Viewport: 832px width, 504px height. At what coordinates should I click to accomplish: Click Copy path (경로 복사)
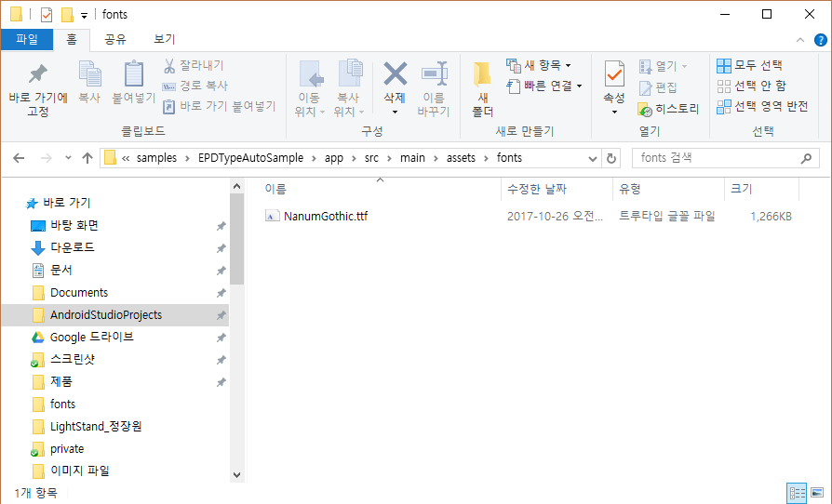pos(195,86)
